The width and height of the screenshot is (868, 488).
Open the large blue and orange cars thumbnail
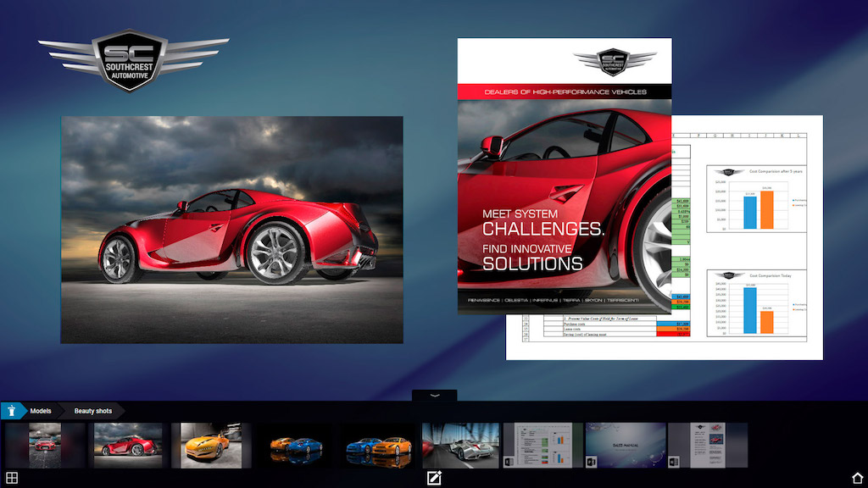378,446
